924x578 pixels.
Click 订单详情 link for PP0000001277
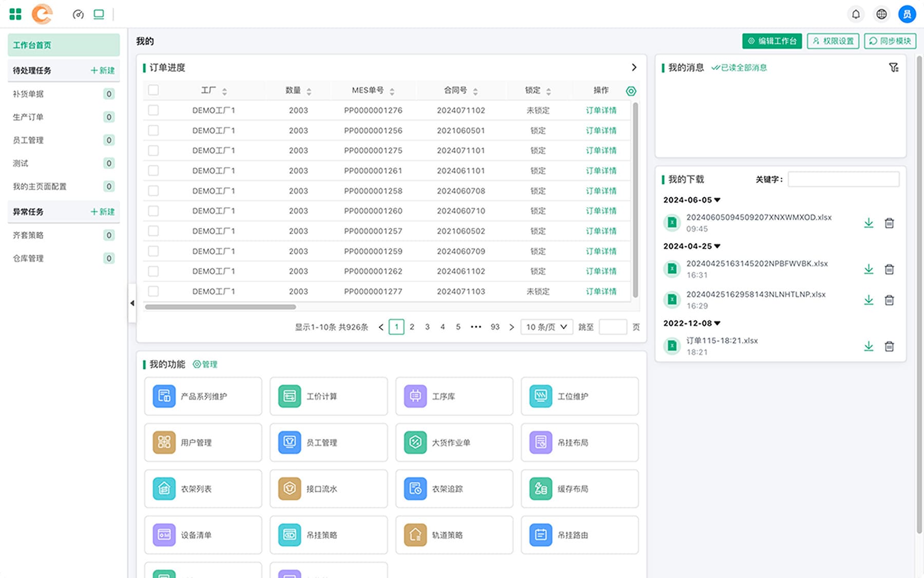[601, 291]
